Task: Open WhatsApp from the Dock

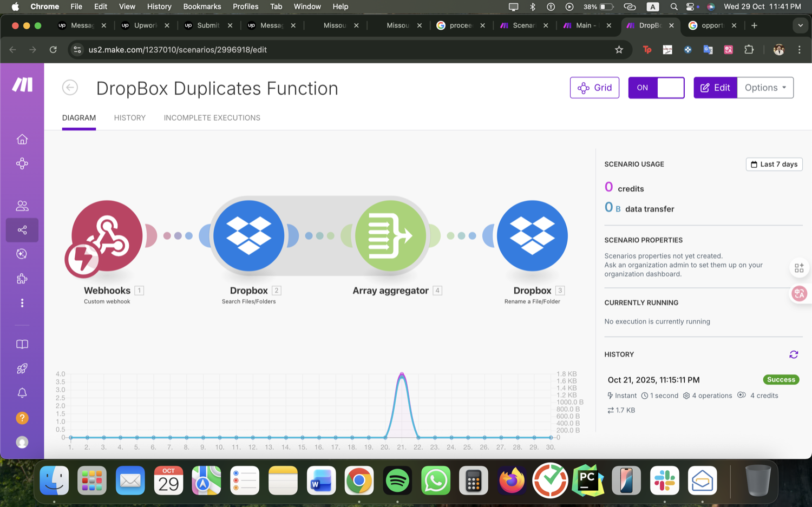Action: (x=435, y=480)
